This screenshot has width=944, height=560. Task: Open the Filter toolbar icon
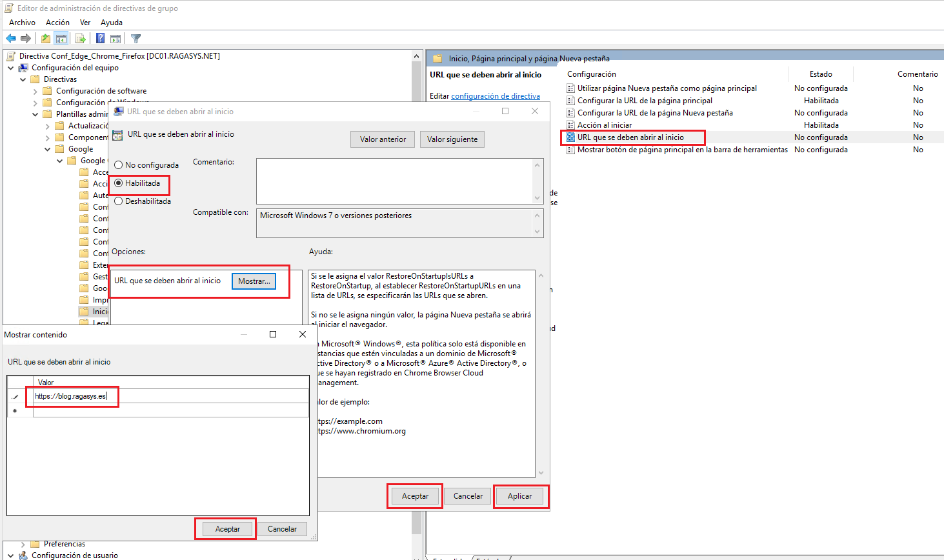[x=135, y=38]
